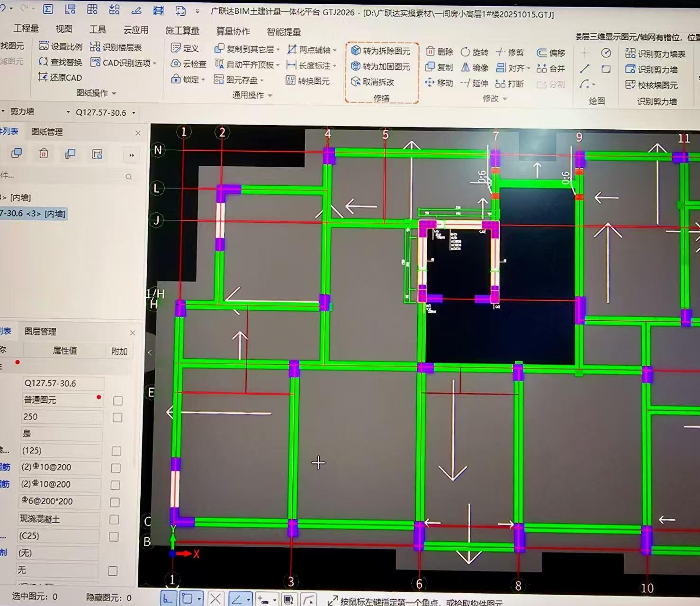This screenshot has height=606, width=700.
Task: Select the 旋转 (rotate) tool
Action: (x=474, y=52)
